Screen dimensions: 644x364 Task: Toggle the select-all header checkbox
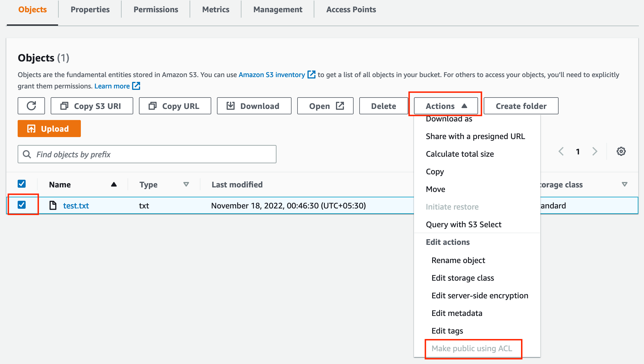22,184
